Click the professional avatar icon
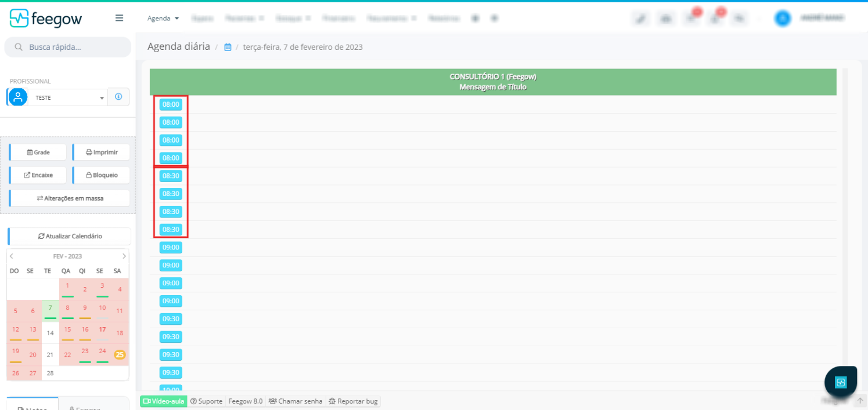Screen dimensions: 868x410 [x=18, y=97]
